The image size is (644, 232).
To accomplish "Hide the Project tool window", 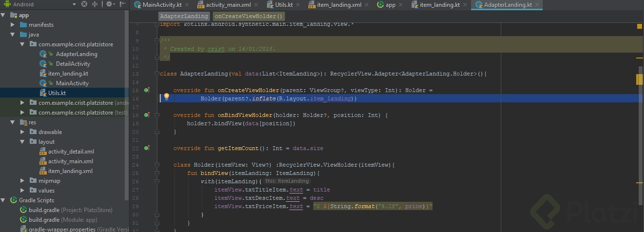I will (x=122, y=4).
